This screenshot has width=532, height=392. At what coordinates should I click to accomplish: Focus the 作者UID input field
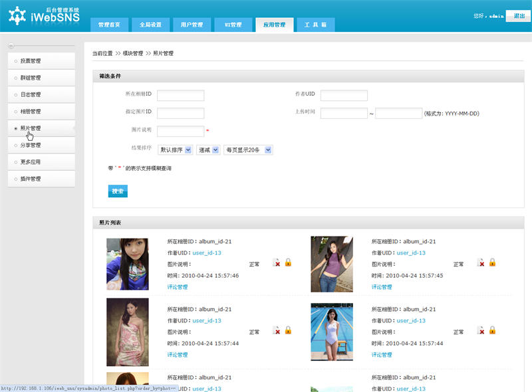[x=344, y=95]
